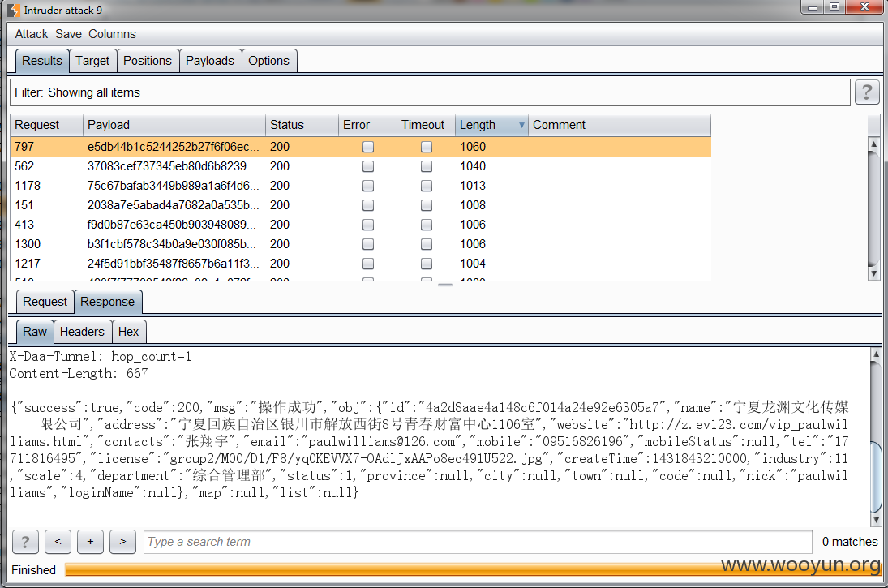Select the Headers view tab

pyautogui.click(x=82, y=332)
